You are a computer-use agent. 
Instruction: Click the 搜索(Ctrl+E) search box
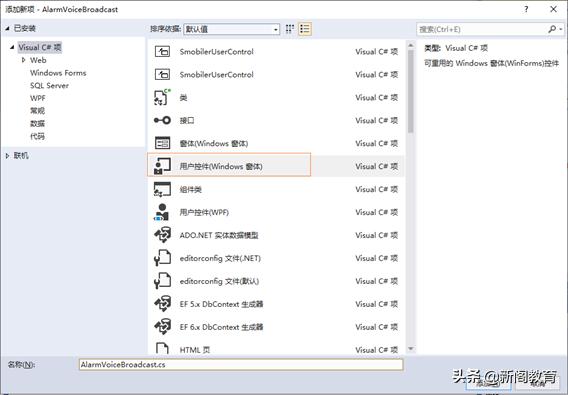click(x=482, y=29)
